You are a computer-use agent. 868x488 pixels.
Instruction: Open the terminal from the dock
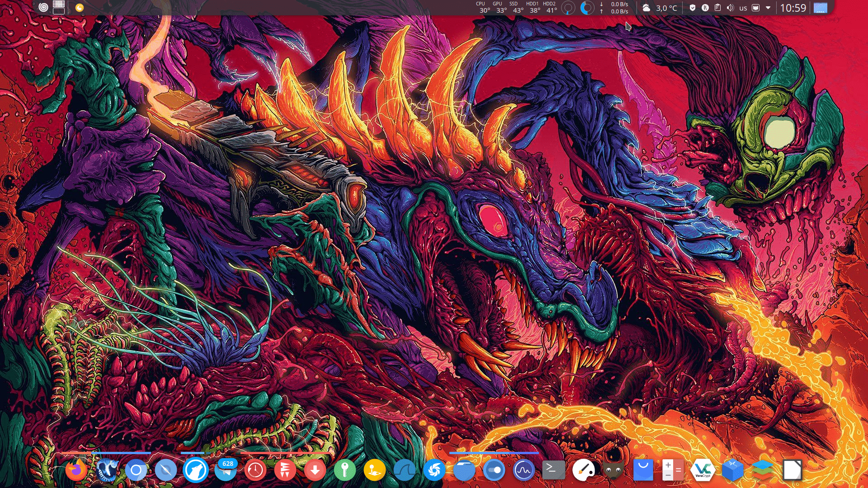coord(554,470)
